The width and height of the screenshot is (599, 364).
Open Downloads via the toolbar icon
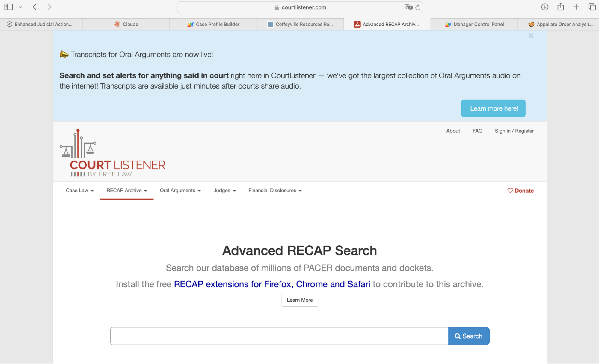coord(545,7)
